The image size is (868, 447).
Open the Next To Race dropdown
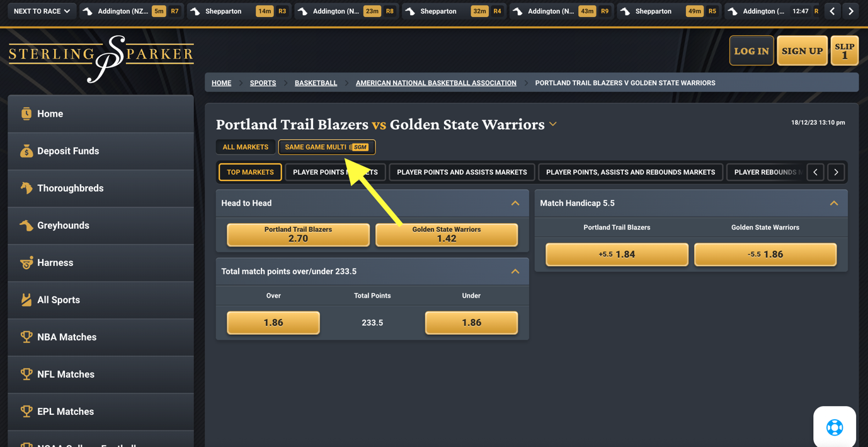pos(42,11)
